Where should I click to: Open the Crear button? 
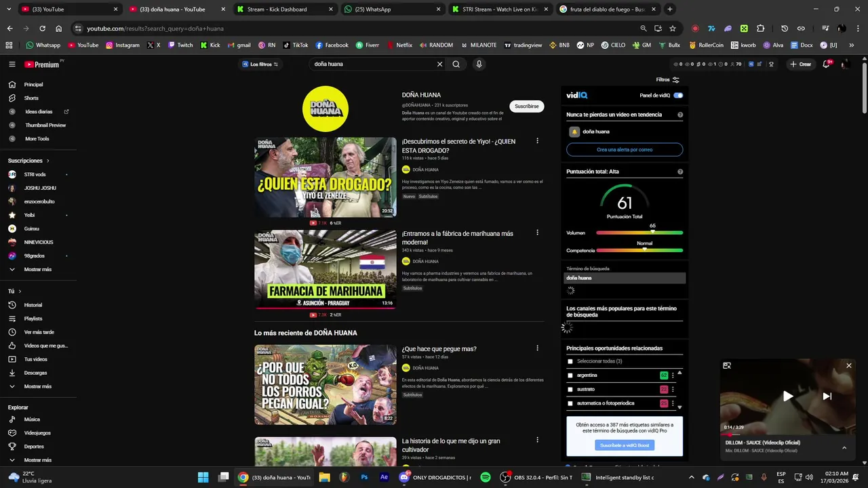pos(800,64)
